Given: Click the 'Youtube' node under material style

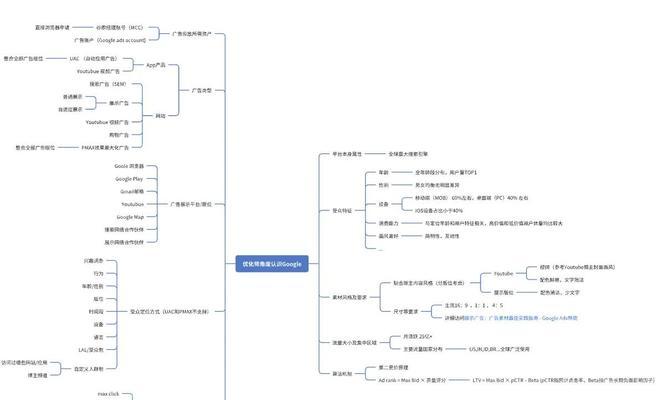Looking at the screenshot, I should click(503, 274).
